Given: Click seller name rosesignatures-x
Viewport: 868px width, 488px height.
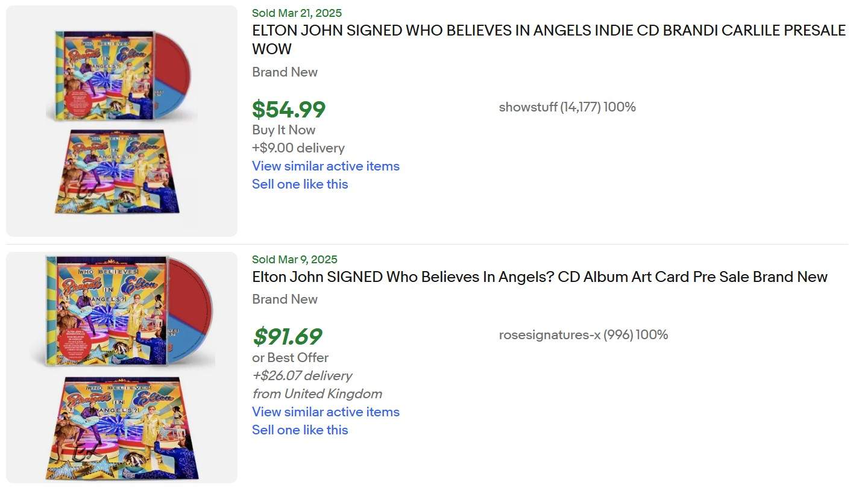Looking at the screenshot, I should [x=550, y=335].
